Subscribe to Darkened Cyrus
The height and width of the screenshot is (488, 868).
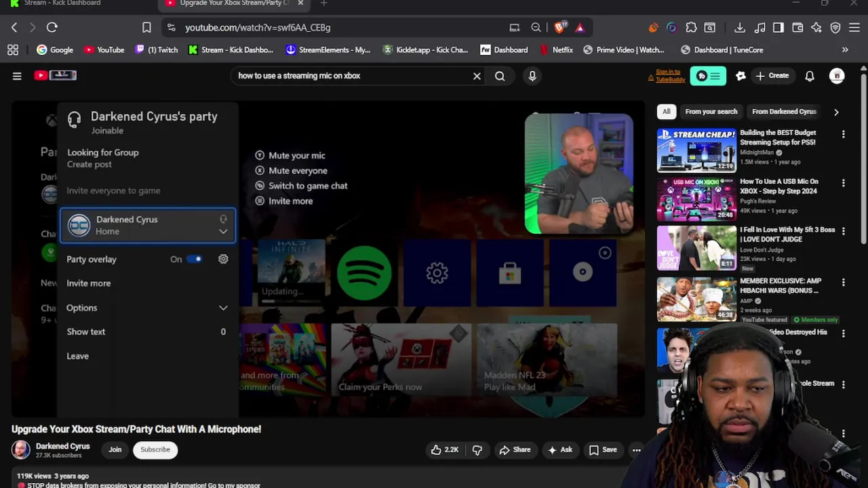(155, 450)
